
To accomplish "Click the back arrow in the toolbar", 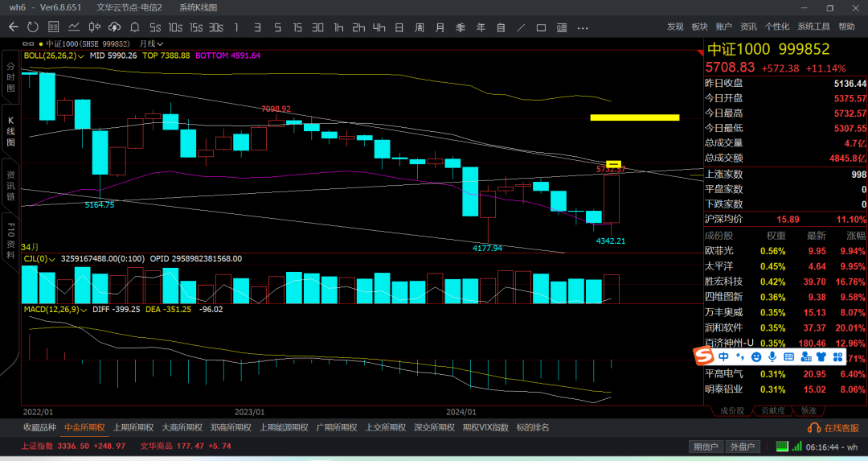I will 13,27.
